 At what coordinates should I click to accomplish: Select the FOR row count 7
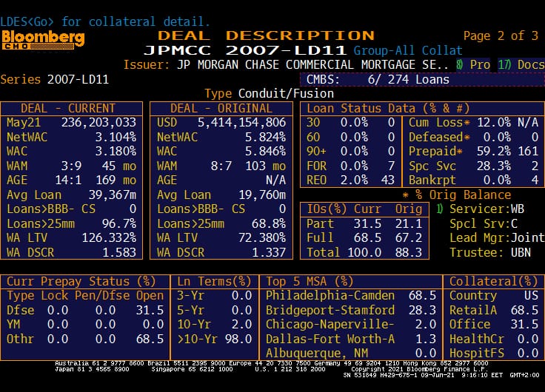(392, 166)
